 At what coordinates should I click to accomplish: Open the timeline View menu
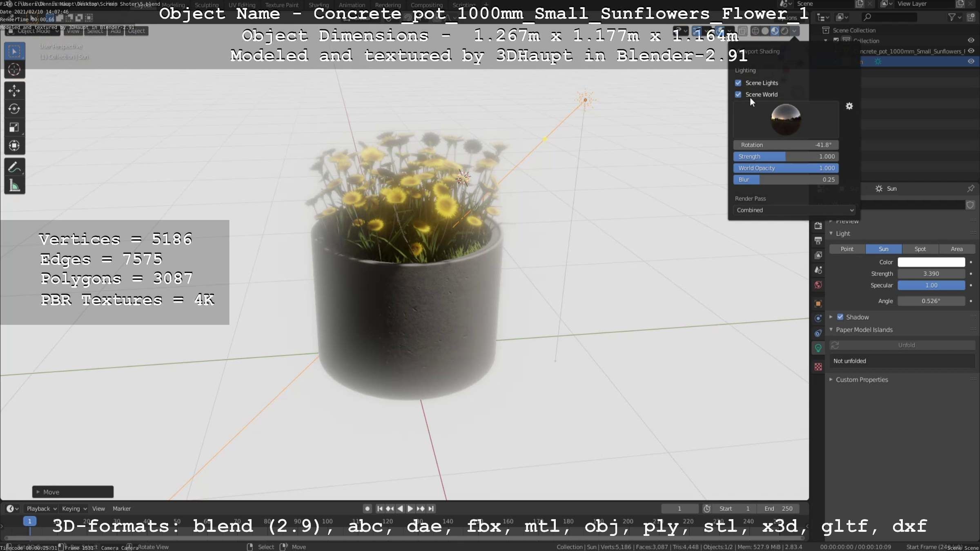(98, 509)
